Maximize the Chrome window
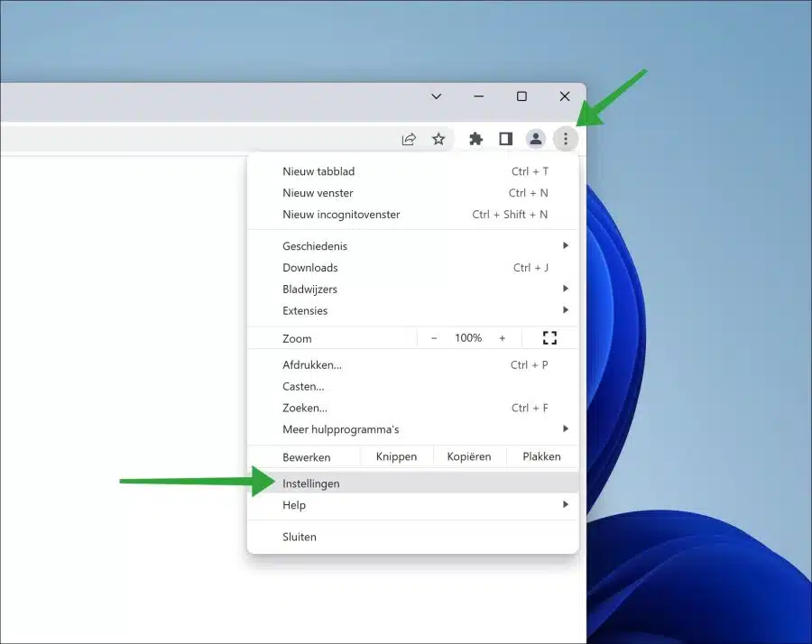 [x=521, y=97]
